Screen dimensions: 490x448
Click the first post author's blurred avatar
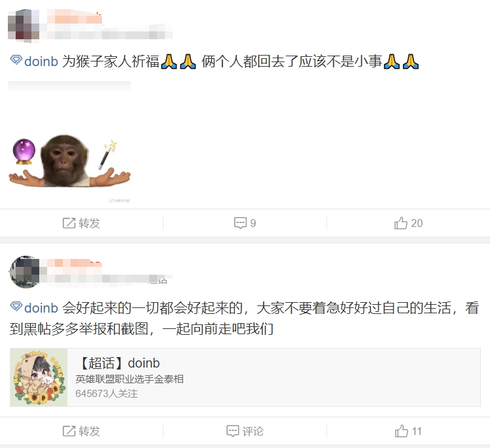coord(24,26)
